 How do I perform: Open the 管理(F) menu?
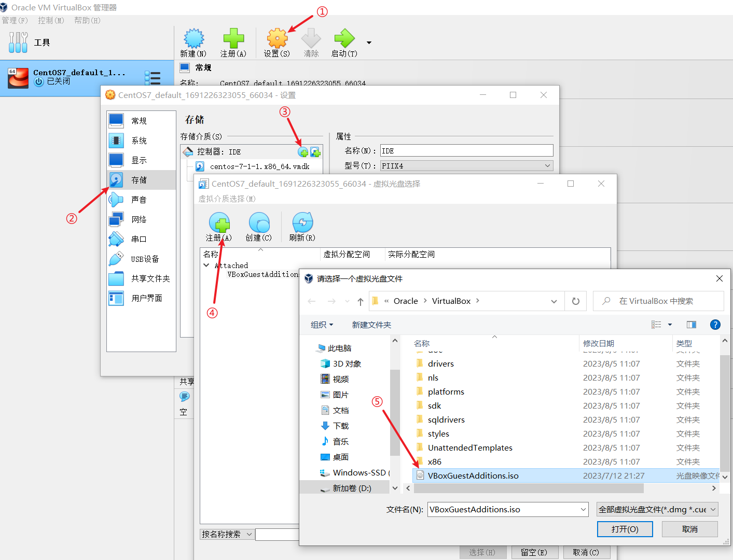[x=15, y=20]
